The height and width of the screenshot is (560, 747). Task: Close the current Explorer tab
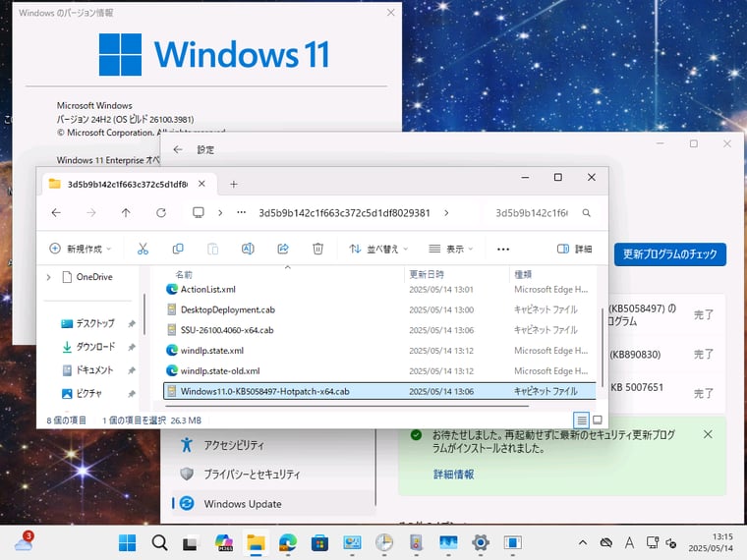[x=202, y=184]
